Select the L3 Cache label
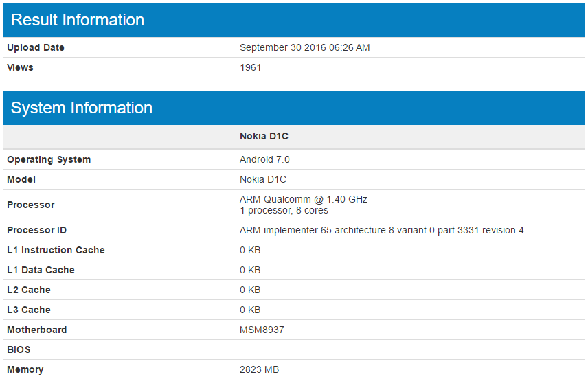Viewport: 588px width, 390px height. coord(29,310)
